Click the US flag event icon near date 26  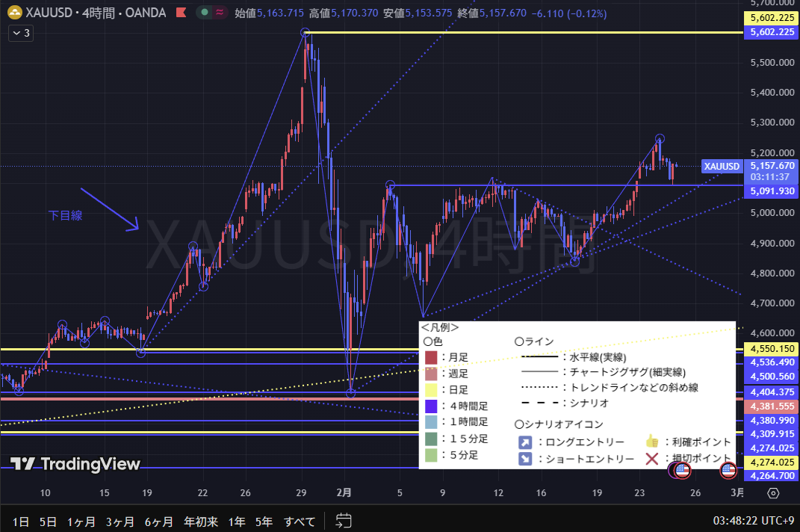683,470
